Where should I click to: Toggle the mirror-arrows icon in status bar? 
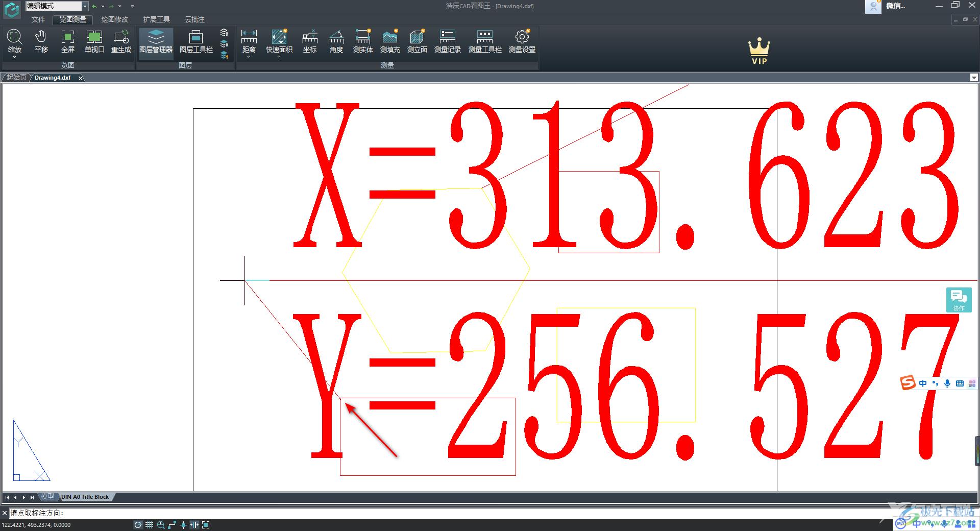pos(194,525)
